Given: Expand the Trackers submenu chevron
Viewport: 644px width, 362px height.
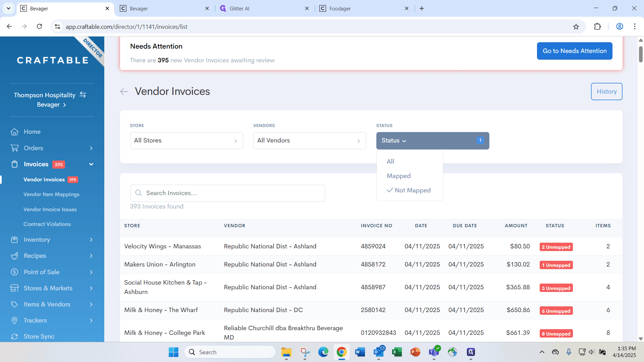Looking at the screenshot, I should click(91, 320).
